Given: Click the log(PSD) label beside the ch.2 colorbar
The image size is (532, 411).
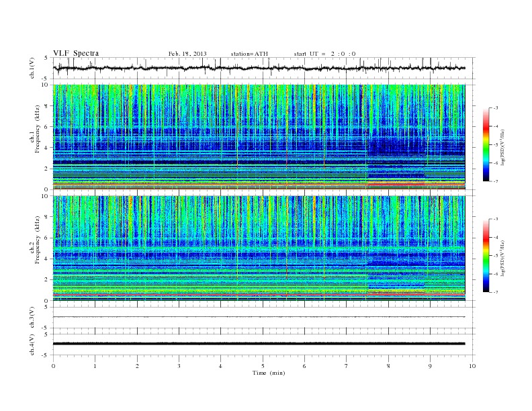Looking at the screenshot, I should click(x=502, y=258).
